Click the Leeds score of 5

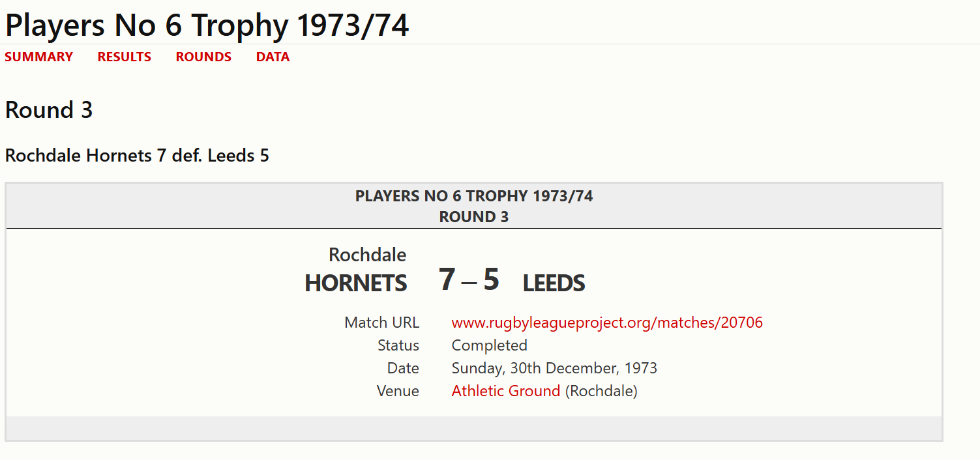[x=491, y=280]
